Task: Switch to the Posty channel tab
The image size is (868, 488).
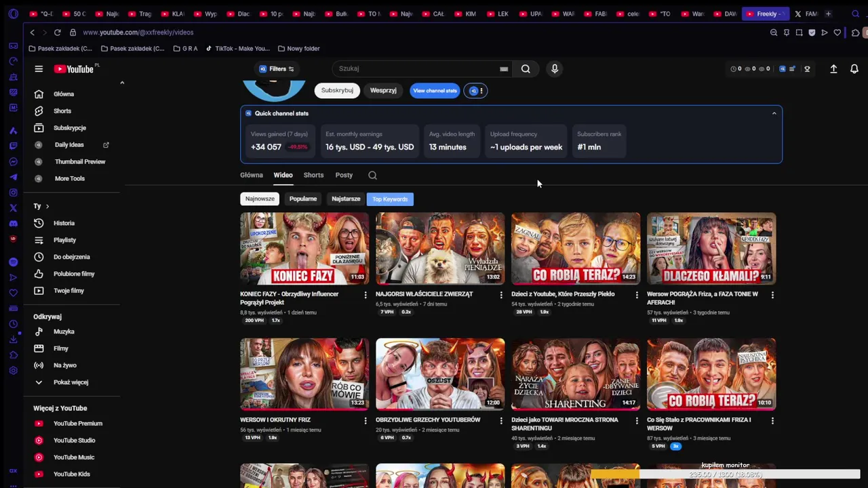Action: (344, 175)
